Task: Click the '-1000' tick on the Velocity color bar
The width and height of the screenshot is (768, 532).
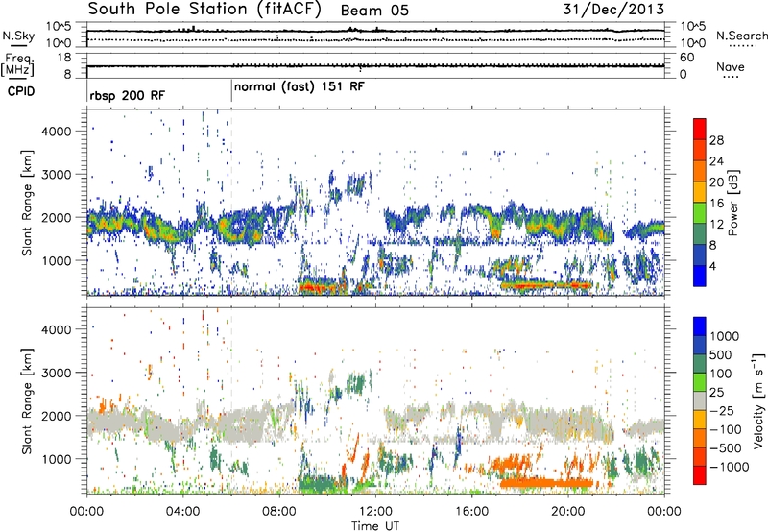Action: [x=729, y=467]
